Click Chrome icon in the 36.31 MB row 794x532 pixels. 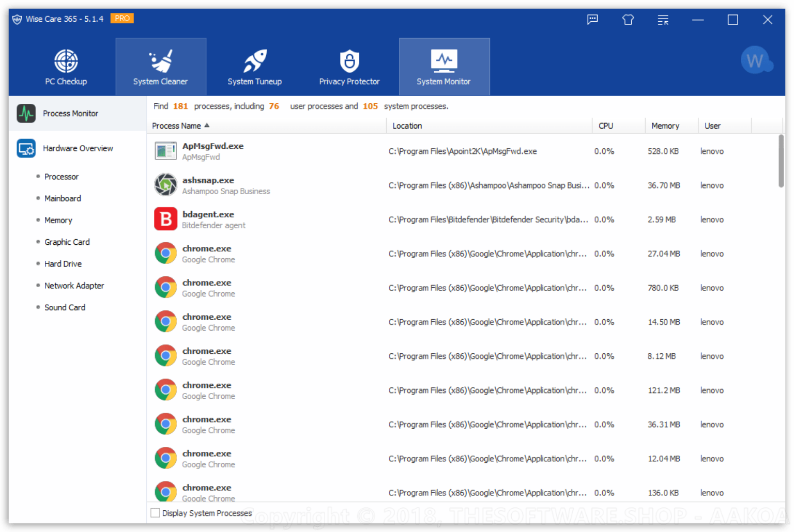[x=165, y=424]
